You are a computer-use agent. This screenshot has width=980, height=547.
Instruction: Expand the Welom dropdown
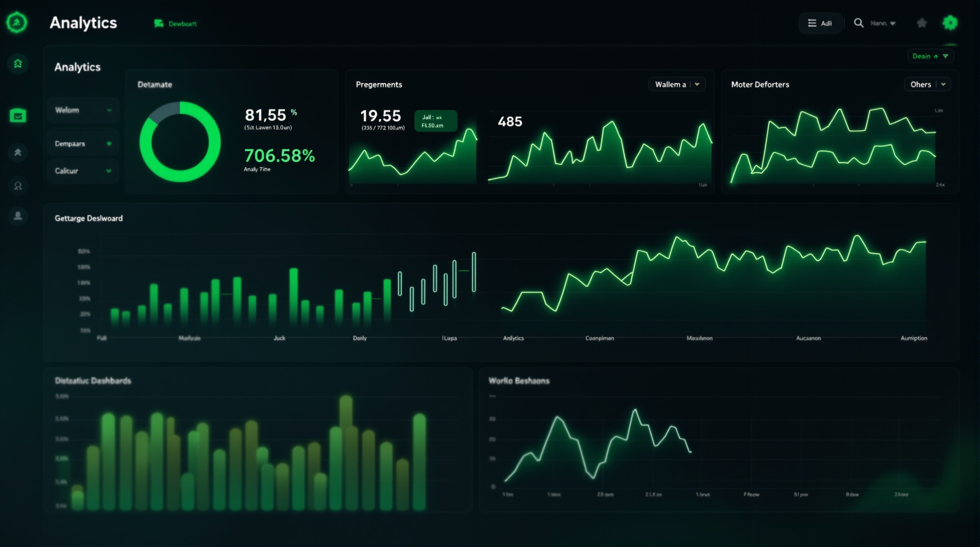click(x=83, y=110)
